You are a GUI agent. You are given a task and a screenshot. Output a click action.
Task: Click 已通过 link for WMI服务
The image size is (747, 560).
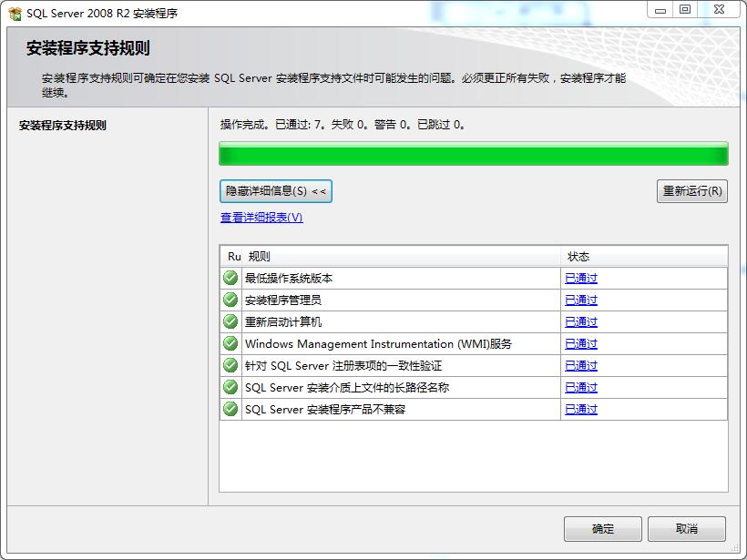click(580, 344)
